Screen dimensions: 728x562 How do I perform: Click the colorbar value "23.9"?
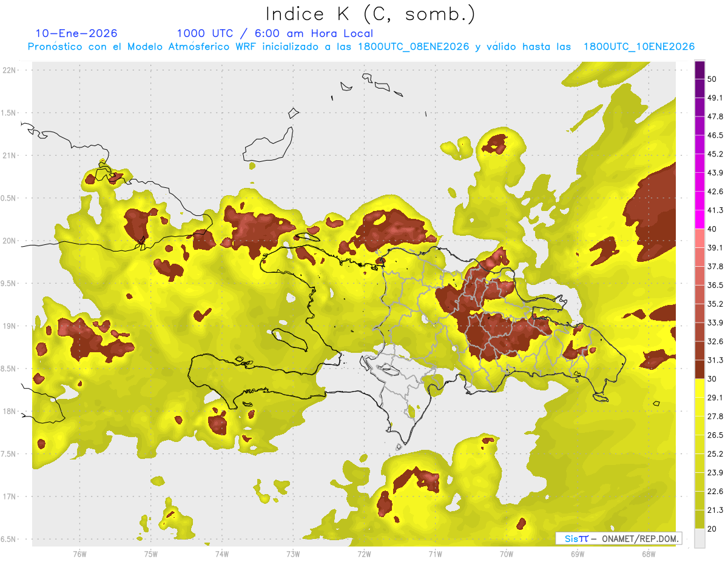pos(715,473)
